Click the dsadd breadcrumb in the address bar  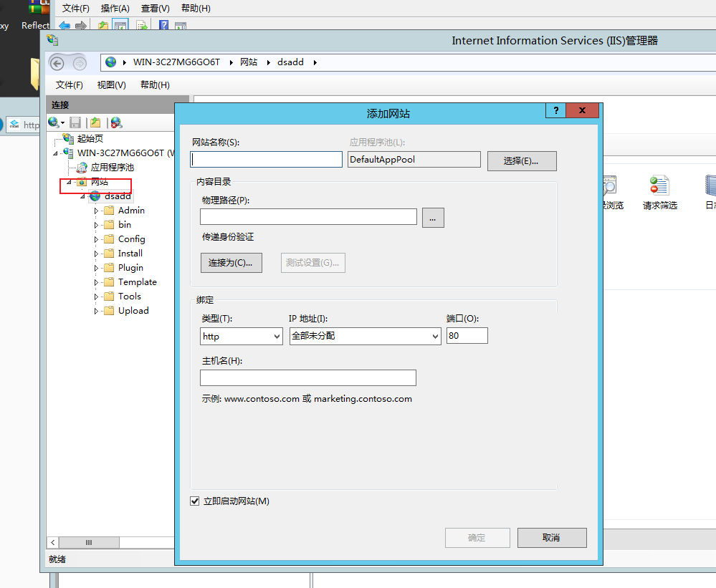tap(290, 62)
